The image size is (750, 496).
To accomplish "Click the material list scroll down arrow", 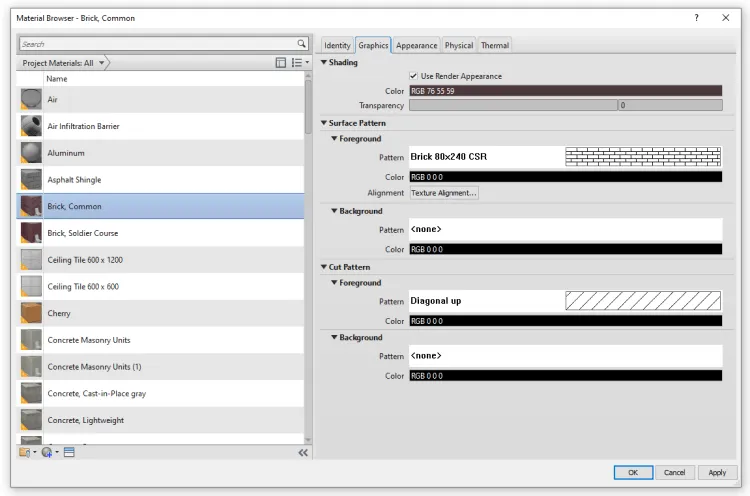I will tap(308, 440).
